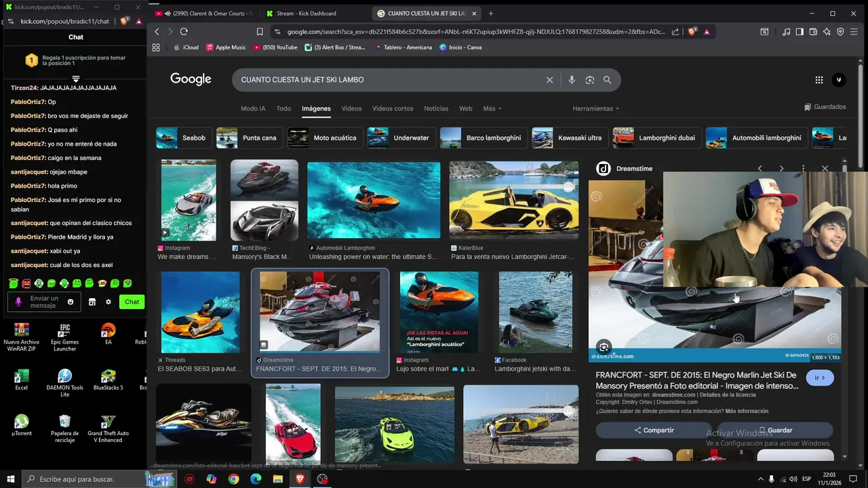Click the Google microphone voice search icon
868x488 pixels.
click(x=572, y=80)
